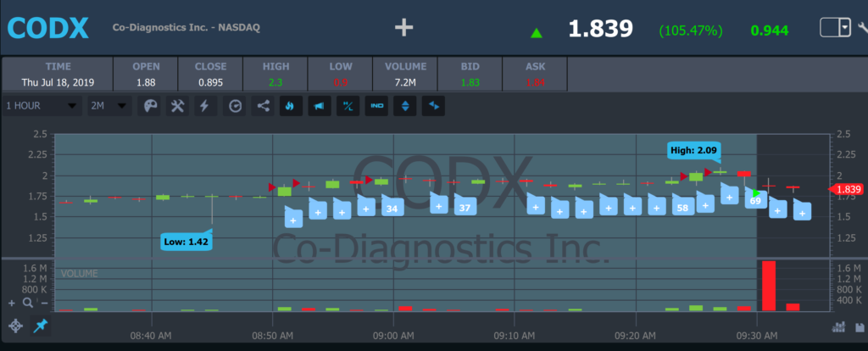Image resolution: width=868 pixels, height=351 pixels.
Task: Toggle the megaphone news markers
Action: point(318,106)
